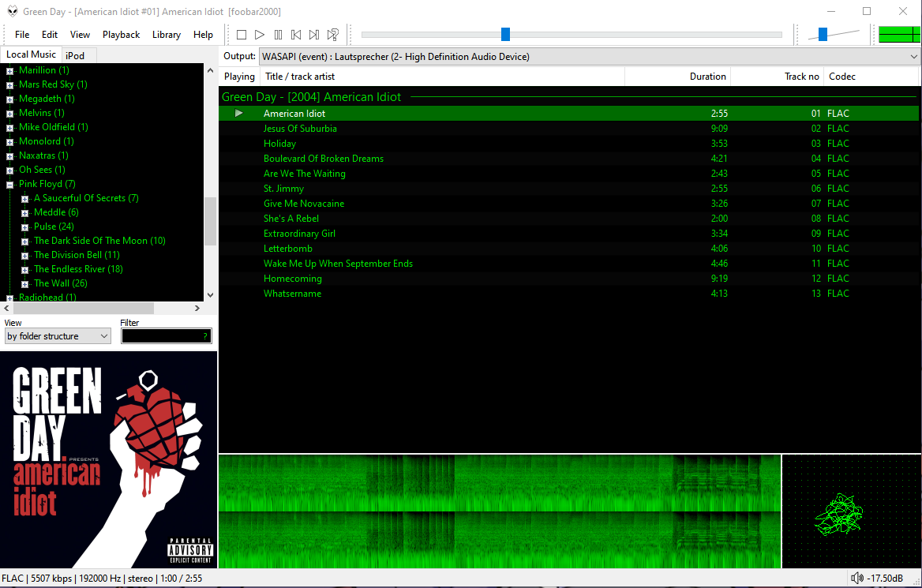This screenshot has width=922, height=588.
Task: Click the American Idiot album art
Action: coord(109,460)
